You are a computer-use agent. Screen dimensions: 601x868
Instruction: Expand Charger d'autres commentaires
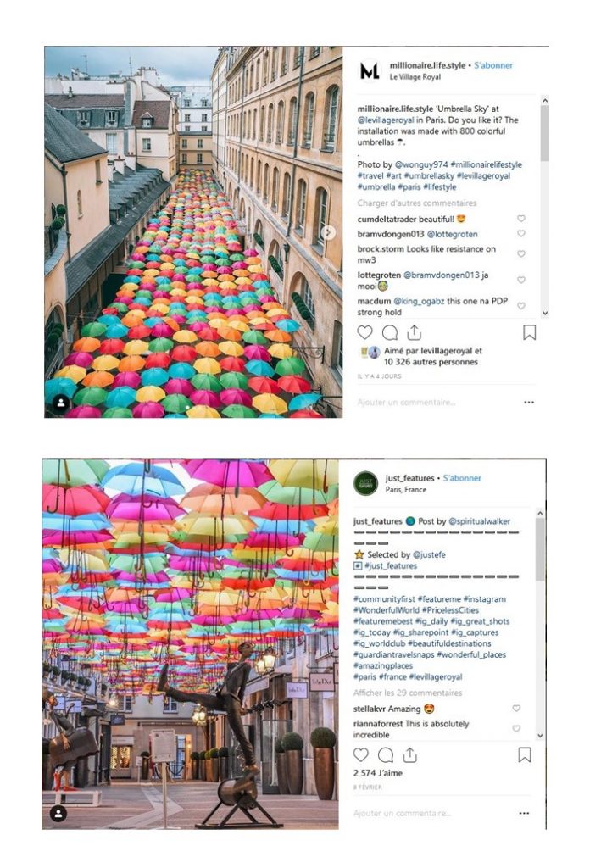[417, 203]
